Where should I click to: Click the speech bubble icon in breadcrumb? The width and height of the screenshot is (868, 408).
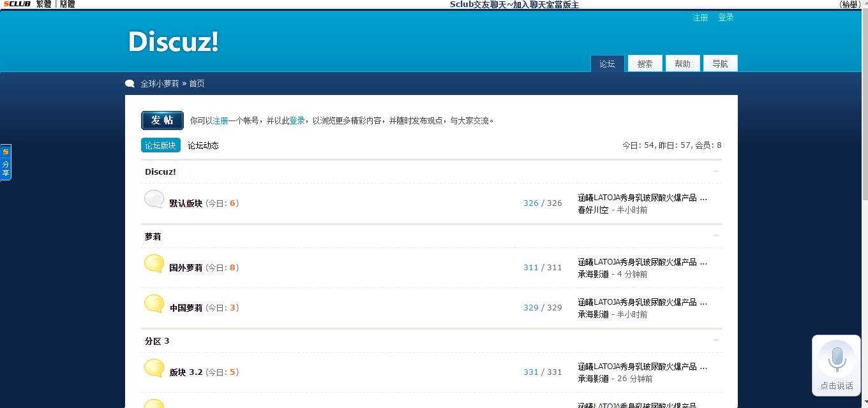[x=130, y=84]
